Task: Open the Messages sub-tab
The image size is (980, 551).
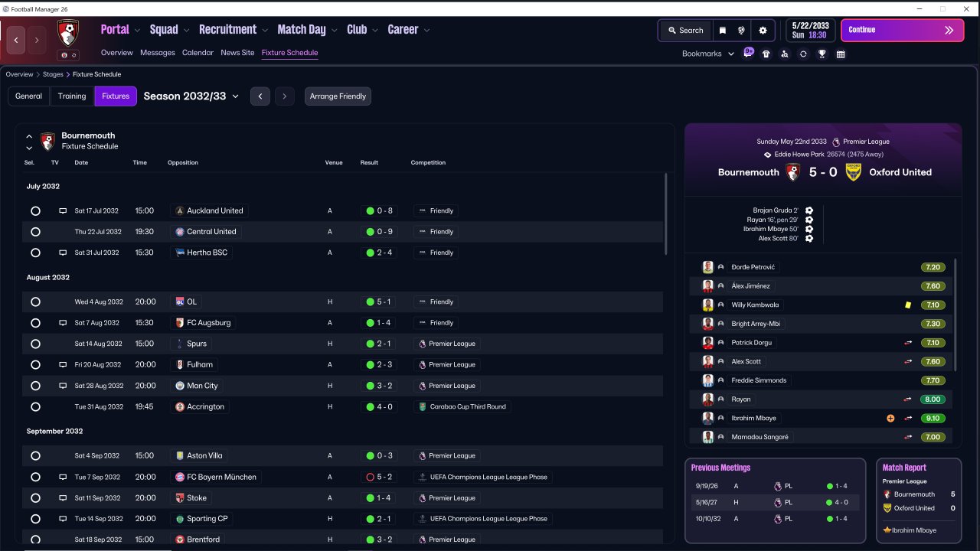Action: (158, 53)
